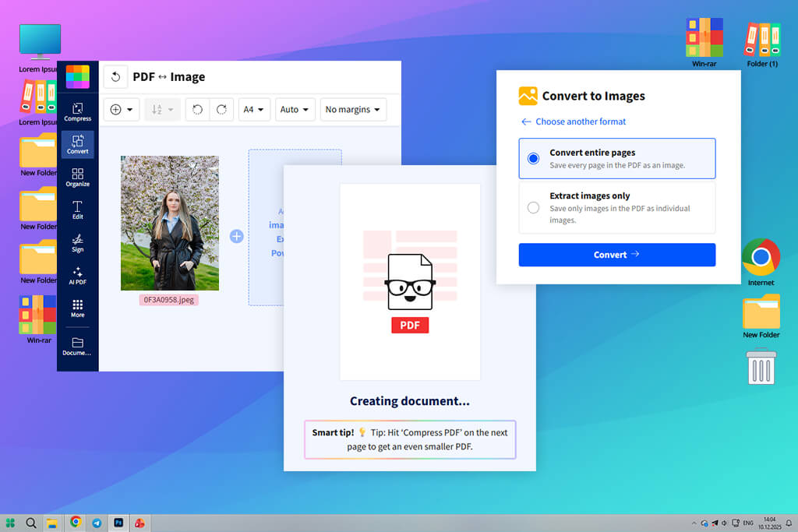Open the Organize tool in sidebar

pyautogui.click(x=77, y=178)
